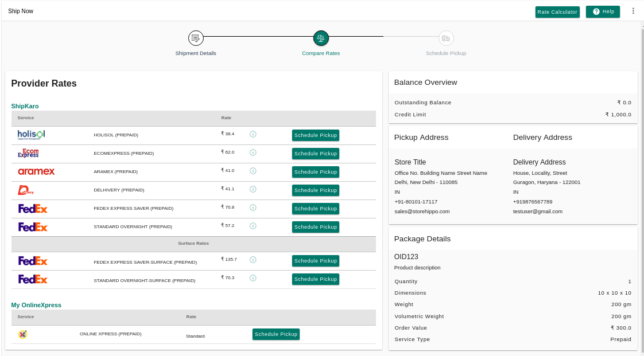Viewport: 644px width, 356px height.
Task: Schedule pickup for Standard Overnight-Surface
Action: tap(316, 279)
